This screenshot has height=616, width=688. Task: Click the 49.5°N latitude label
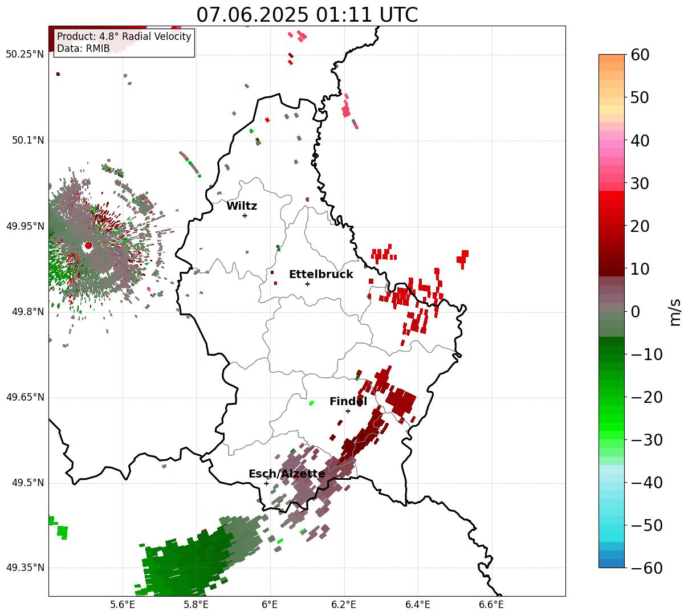27,483
